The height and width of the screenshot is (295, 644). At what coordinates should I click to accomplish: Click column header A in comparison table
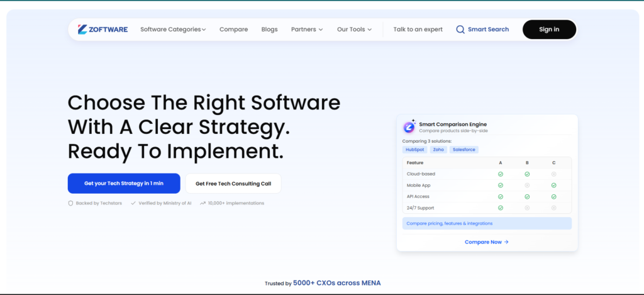500,163
